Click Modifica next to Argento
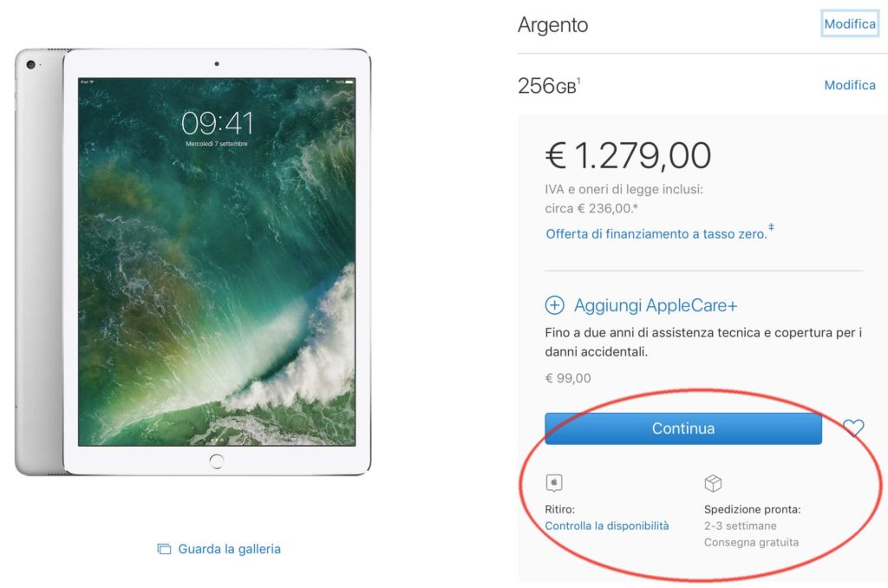888x588 pixels. click(x=850, y=23)
